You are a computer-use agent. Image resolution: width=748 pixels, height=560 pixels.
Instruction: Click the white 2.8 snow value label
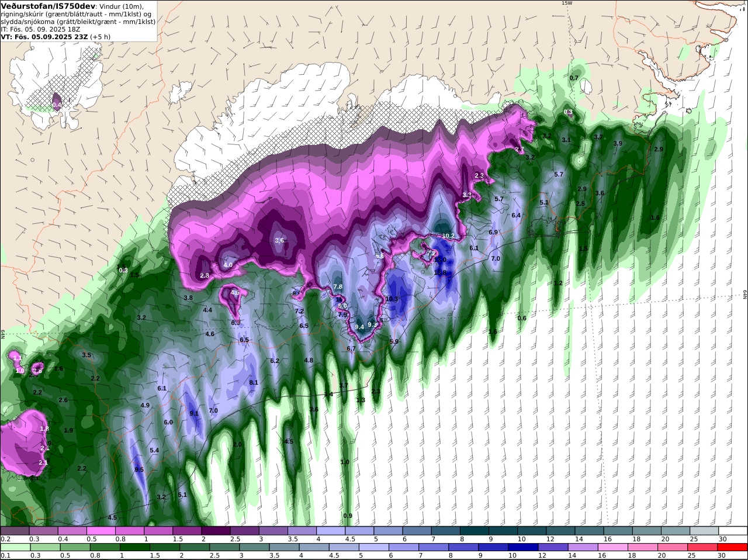(205, 275)
